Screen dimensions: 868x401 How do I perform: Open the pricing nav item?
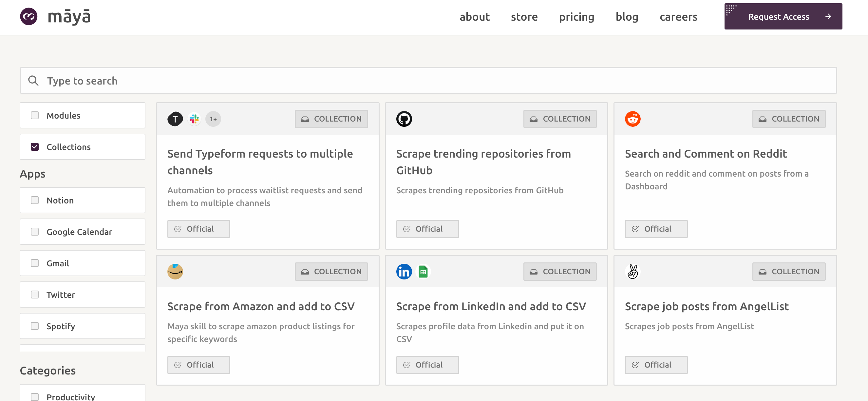pyautogui.click(x=576, y=16)
